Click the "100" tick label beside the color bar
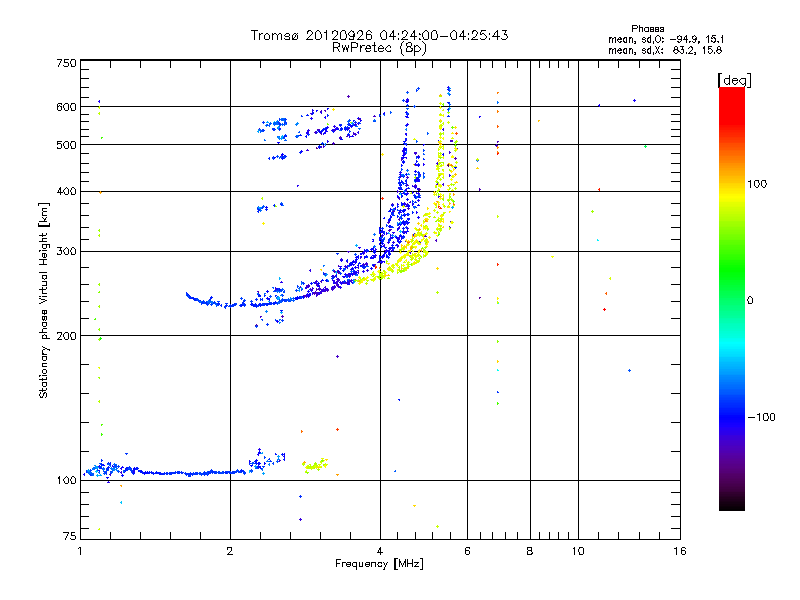Screen dimensions: 800x600 coord(757,184)
